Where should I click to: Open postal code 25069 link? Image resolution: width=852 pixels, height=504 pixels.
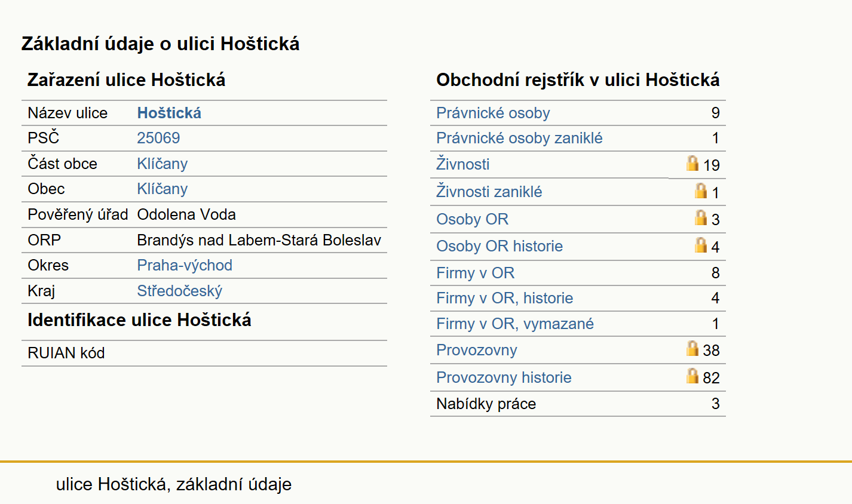tap(158, 138)
